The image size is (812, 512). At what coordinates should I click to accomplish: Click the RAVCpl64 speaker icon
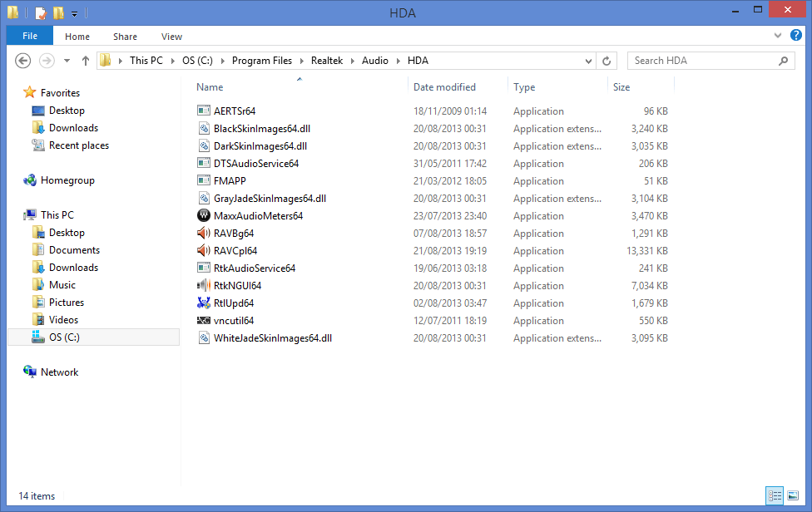click(204, 250)
